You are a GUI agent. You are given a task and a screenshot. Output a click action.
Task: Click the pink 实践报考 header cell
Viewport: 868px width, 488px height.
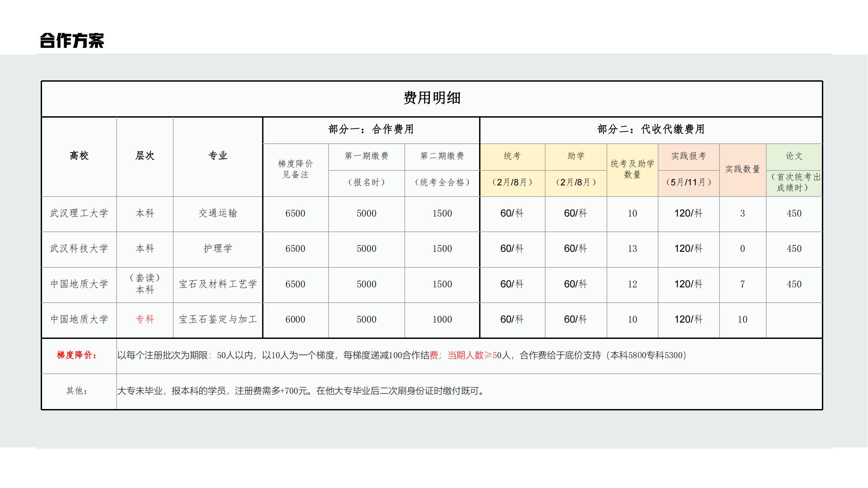coord(688,156)
